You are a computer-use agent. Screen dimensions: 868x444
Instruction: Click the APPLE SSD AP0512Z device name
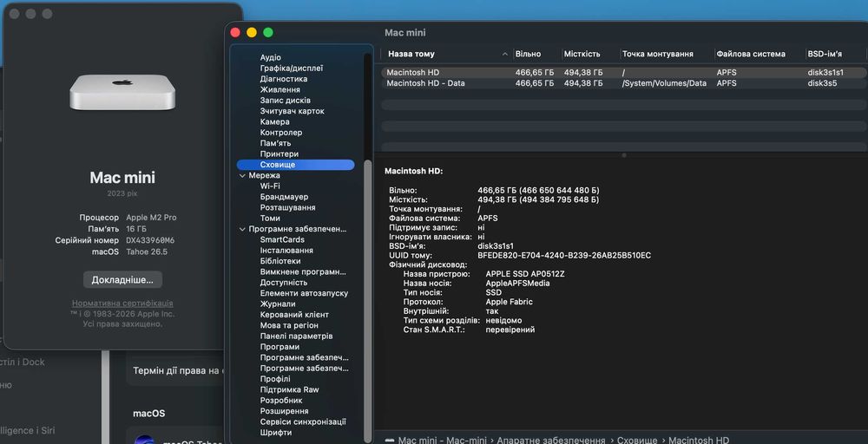525,274
